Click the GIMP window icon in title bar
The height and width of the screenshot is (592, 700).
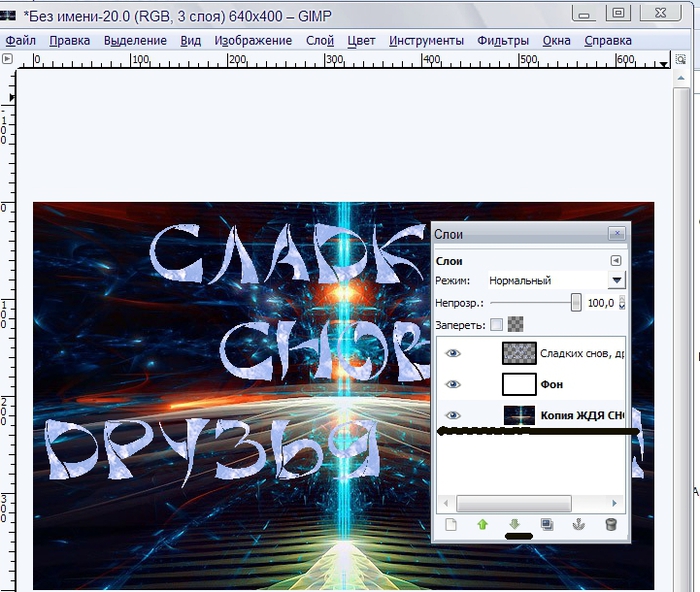tap(8, 16)
